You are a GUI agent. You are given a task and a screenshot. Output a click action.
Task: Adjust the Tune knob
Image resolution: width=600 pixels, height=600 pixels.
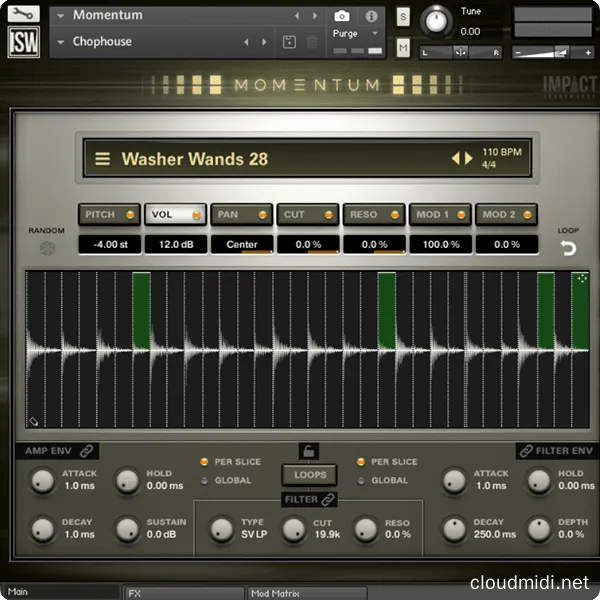click(x=436, y=21)
